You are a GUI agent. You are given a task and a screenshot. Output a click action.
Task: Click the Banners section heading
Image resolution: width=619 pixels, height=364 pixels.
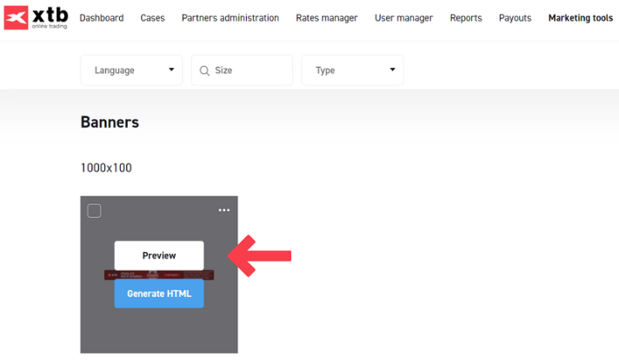coord(110,122)
